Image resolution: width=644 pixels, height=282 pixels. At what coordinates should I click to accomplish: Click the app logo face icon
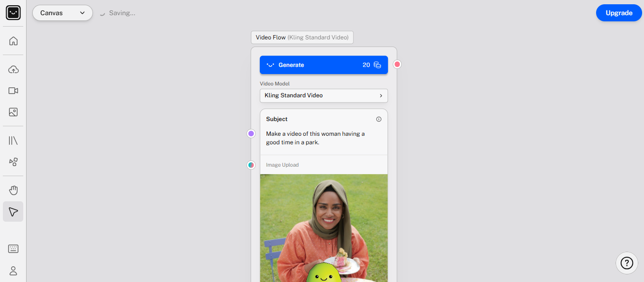tap(13, 13)
